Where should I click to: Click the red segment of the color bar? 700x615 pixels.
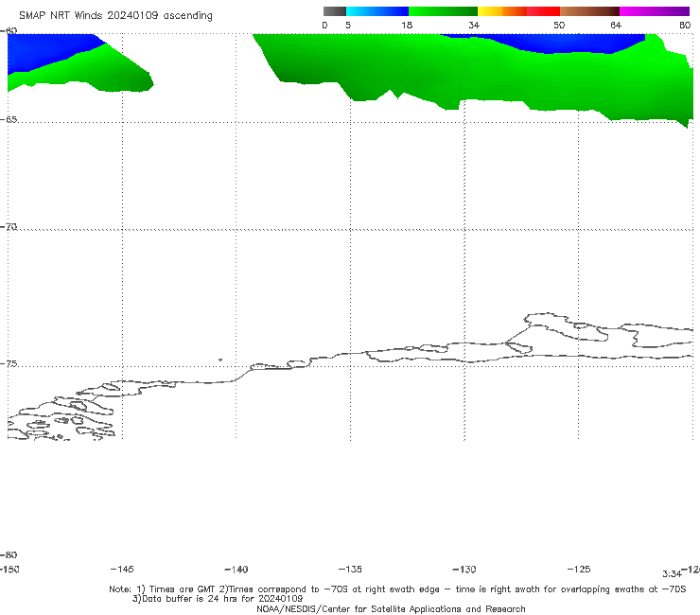(543, 11)
